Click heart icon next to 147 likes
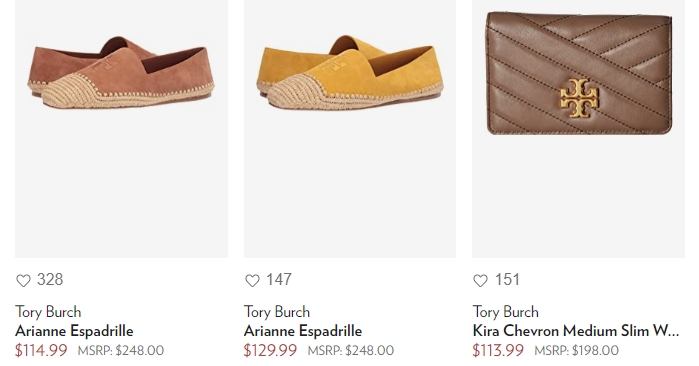699x366 pixels. (x=252, y=280)
